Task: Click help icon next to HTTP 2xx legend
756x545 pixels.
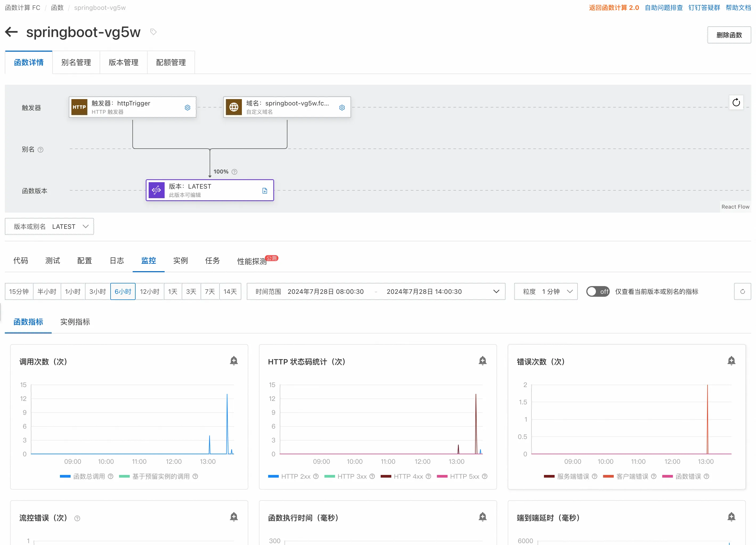Action: point(316,476)
